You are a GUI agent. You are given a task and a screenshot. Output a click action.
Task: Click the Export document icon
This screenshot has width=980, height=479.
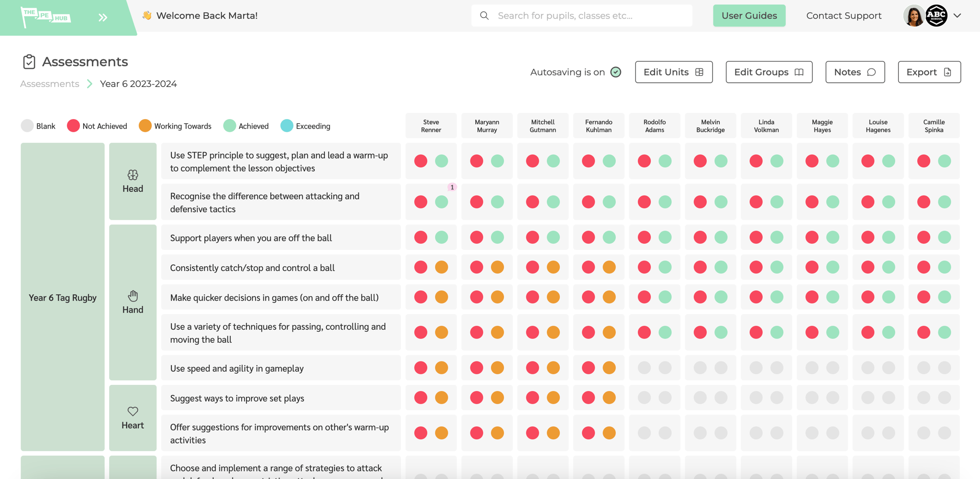point(948,72)
